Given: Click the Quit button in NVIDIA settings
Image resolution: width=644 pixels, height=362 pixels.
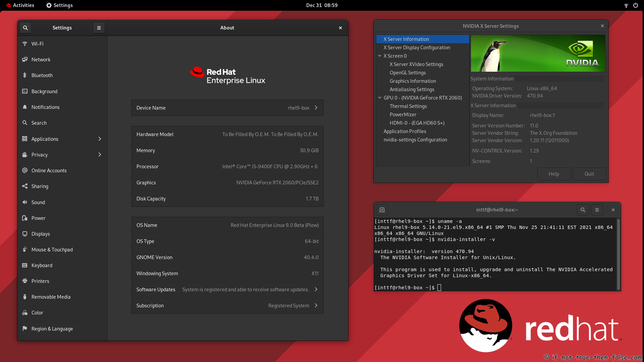Looking at the screenshot, I should [x=589, y=174].
